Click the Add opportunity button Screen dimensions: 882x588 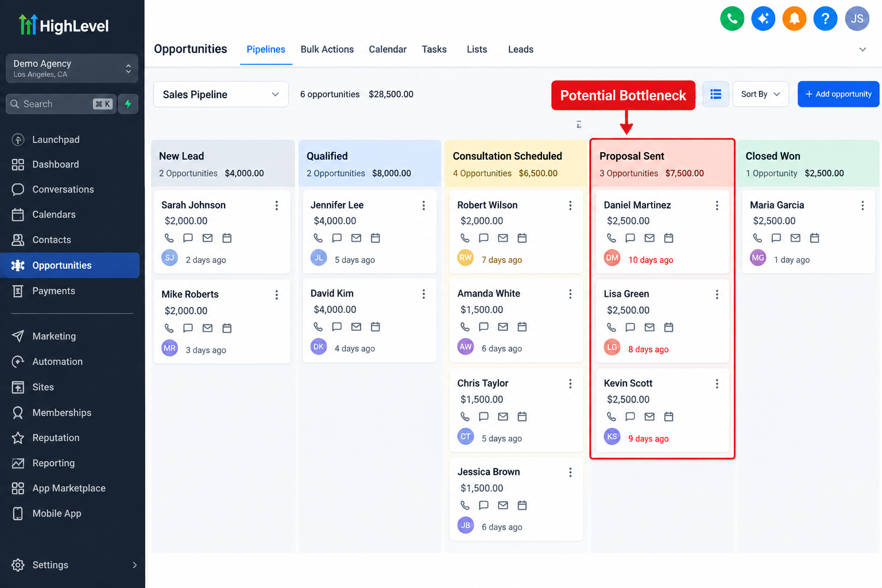[838, 94]
